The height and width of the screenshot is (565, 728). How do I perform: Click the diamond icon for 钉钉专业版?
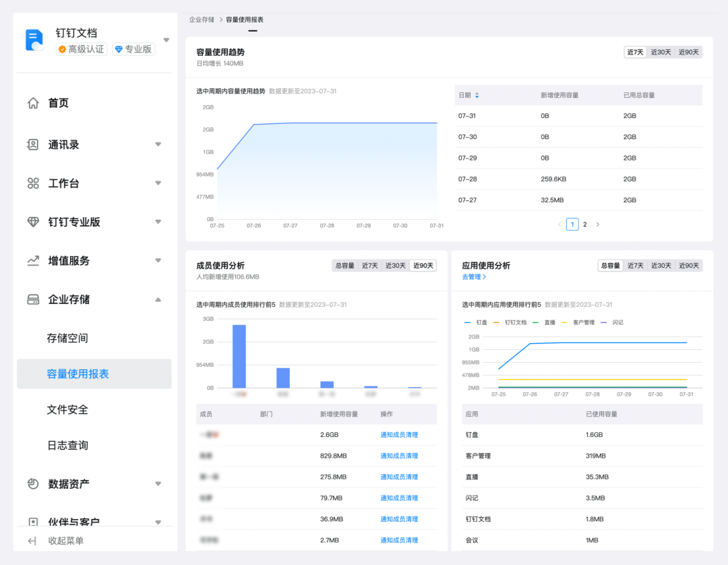pyautogui.click(x=33, y=222)
